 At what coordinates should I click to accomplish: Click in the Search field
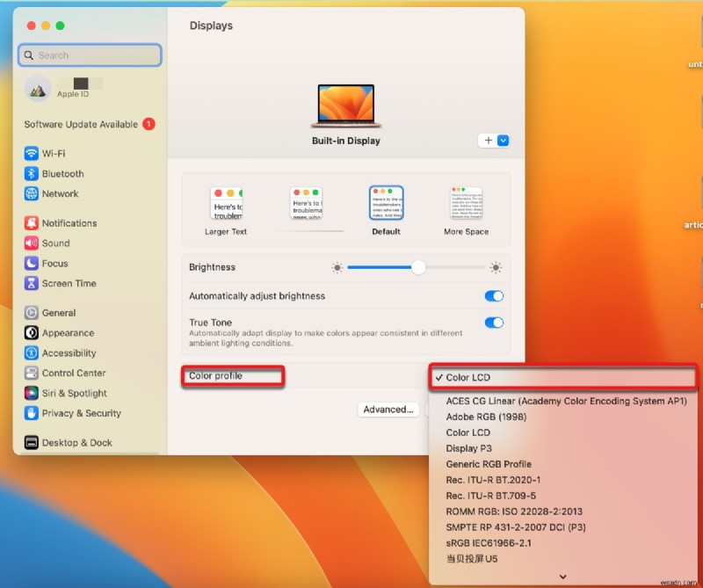pos(91,55)
